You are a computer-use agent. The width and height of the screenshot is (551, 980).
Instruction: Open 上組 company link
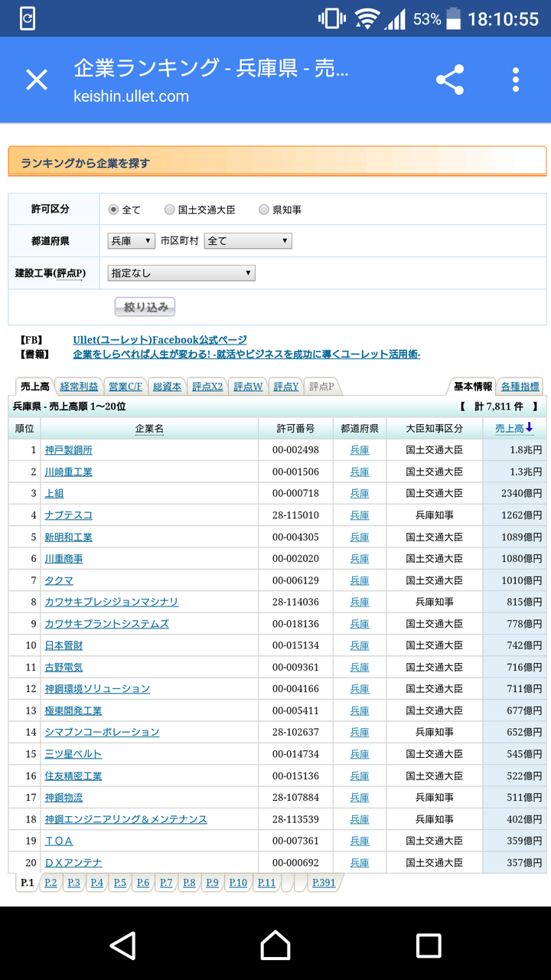[x=54, y=493]
